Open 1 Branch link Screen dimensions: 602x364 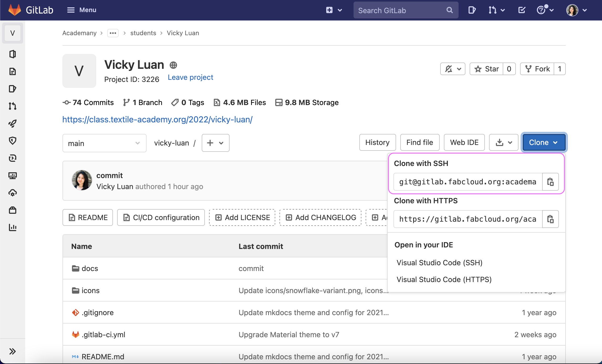click(143, 102)
